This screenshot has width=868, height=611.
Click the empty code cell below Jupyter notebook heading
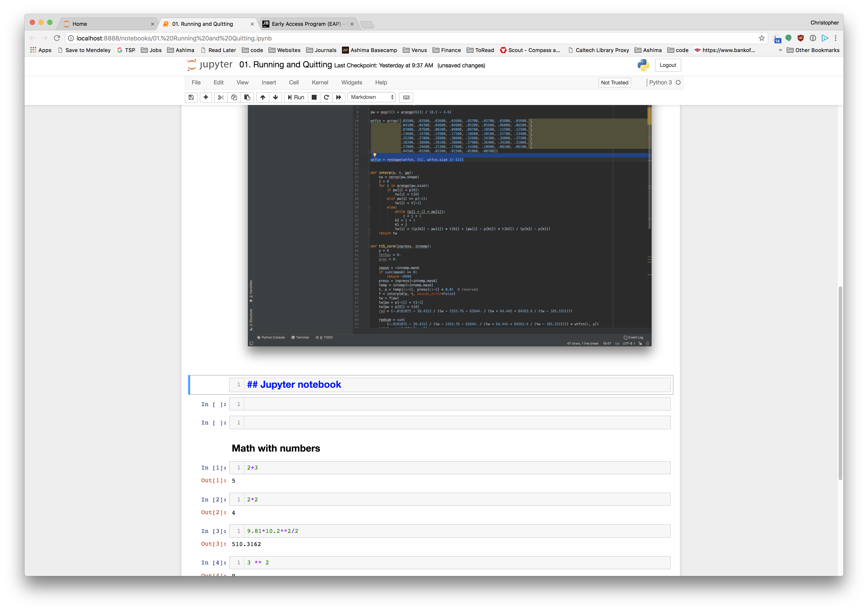pos(457,404)
